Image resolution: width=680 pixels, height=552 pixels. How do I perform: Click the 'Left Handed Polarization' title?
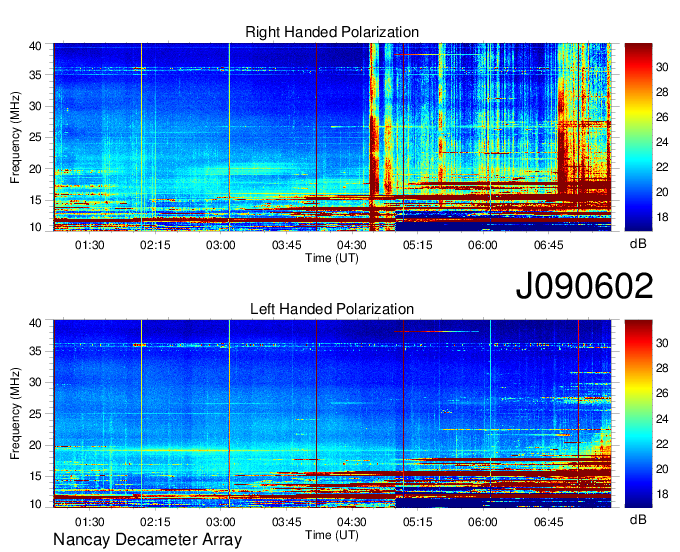coord(332,309)
